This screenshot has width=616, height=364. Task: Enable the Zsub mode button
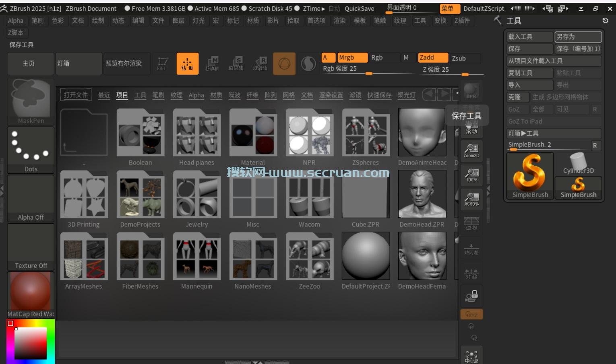click(x=465, y=58)
